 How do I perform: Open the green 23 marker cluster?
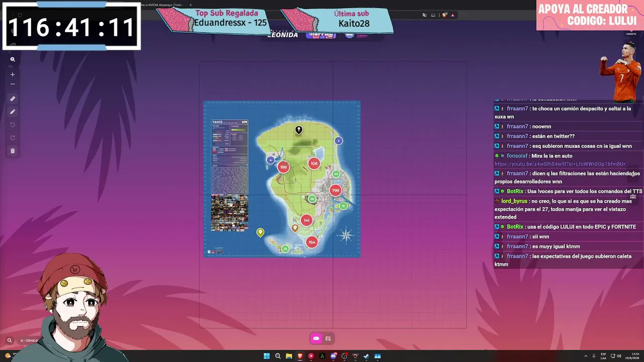[x=285, y=249]
